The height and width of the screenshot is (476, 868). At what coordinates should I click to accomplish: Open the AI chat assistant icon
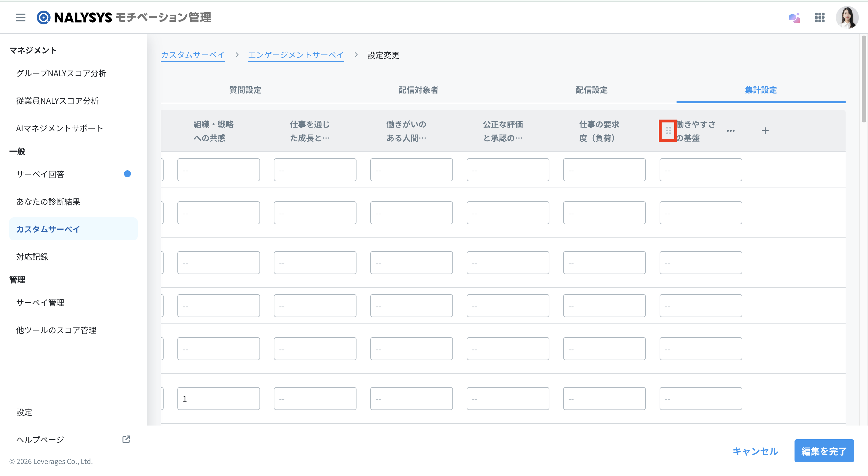coord(795,17)
